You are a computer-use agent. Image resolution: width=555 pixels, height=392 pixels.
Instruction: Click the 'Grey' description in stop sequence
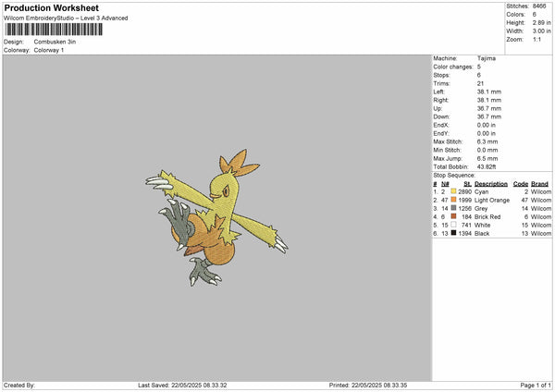(481, 208)
